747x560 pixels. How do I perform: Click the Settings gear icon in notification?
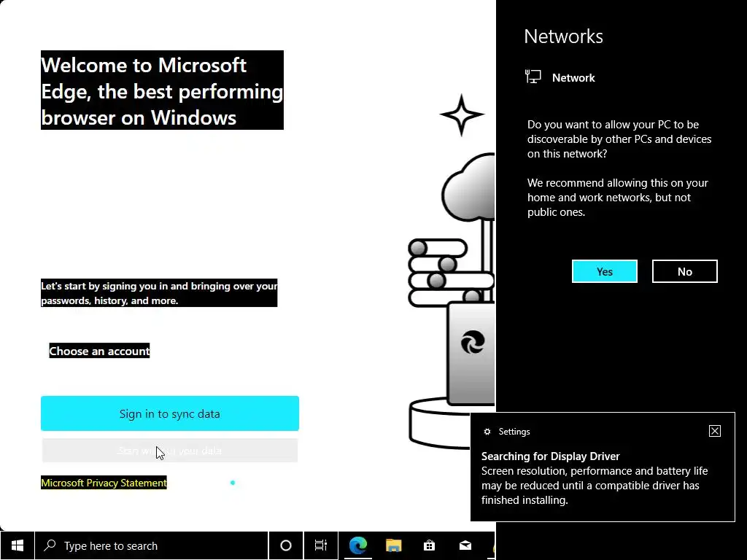click(487, 432)
